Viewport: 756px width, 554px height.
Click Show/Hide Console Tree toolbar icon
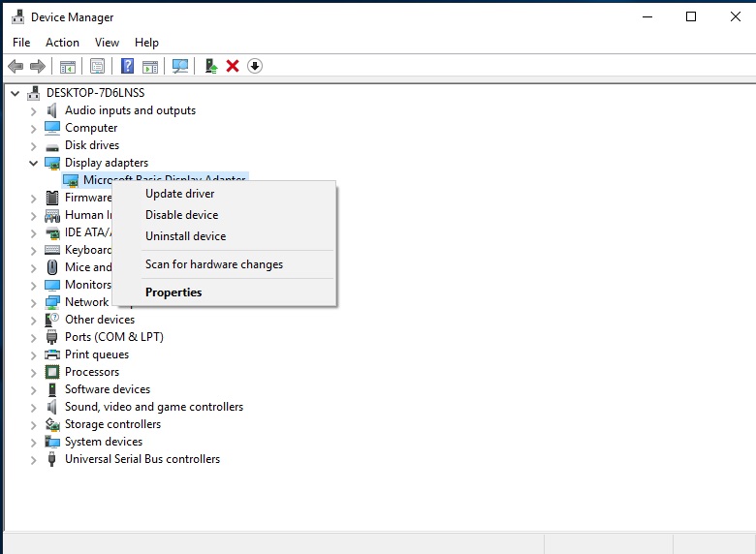click(x=67, y=66)
